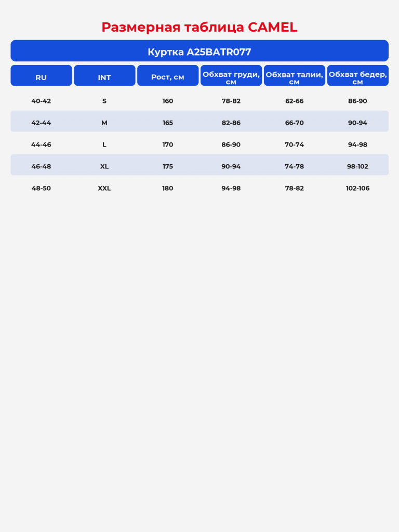Image resolution: width=399 pixels, height=532 pixels.
Task: Select the 48-50 RU size cell
Action: pos(41,188)
